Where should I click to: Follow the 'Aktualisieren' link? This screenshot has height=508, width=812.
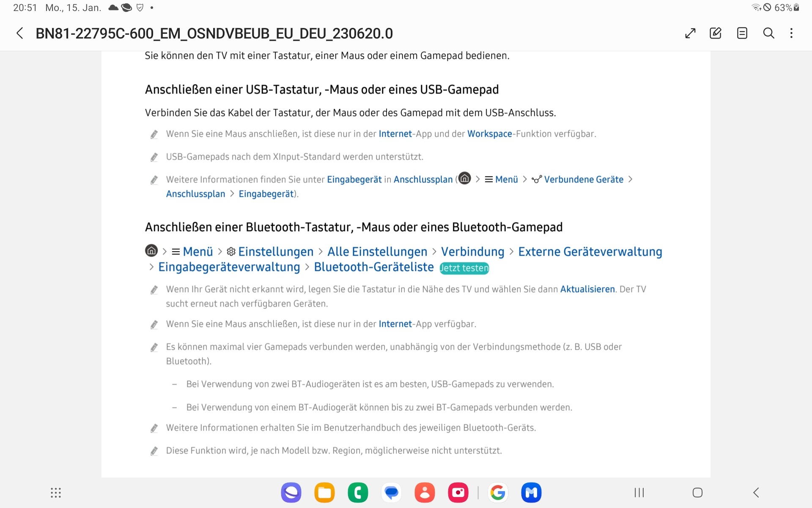(x=587, y=289)
